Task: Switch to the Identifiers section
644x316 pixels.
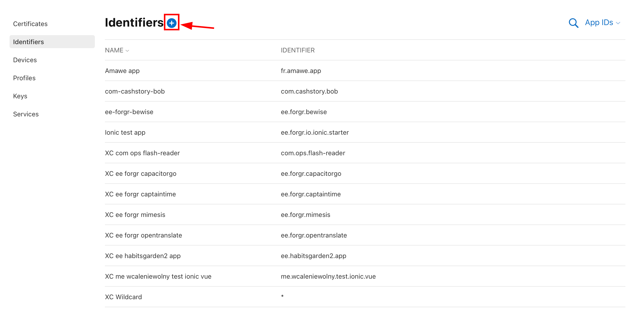Action: 28,42
